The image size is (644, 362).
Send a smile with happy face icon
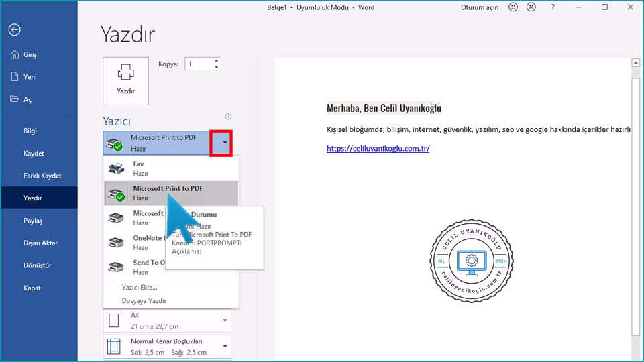513,7
